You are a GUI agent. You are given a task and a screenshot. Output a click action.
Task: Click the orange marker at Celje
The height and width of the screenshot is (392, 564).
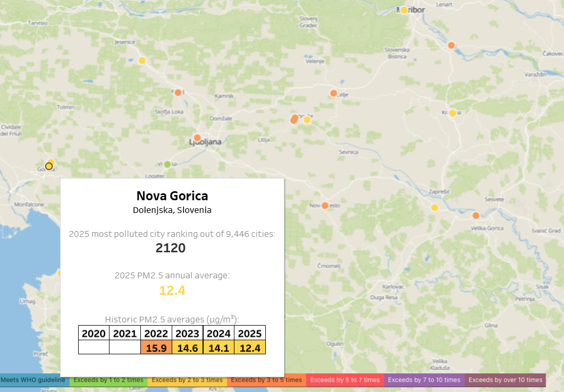point(333,93)
